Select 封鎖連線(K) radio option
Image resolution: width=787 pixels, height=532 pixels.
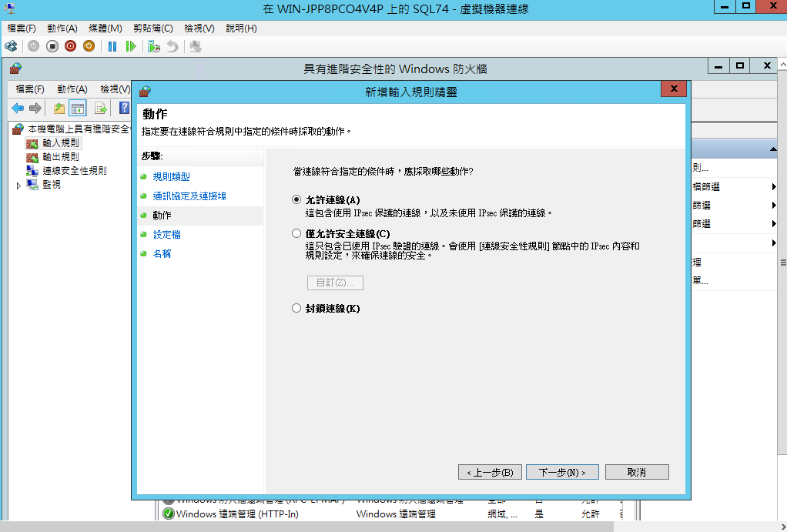[296, 308]
